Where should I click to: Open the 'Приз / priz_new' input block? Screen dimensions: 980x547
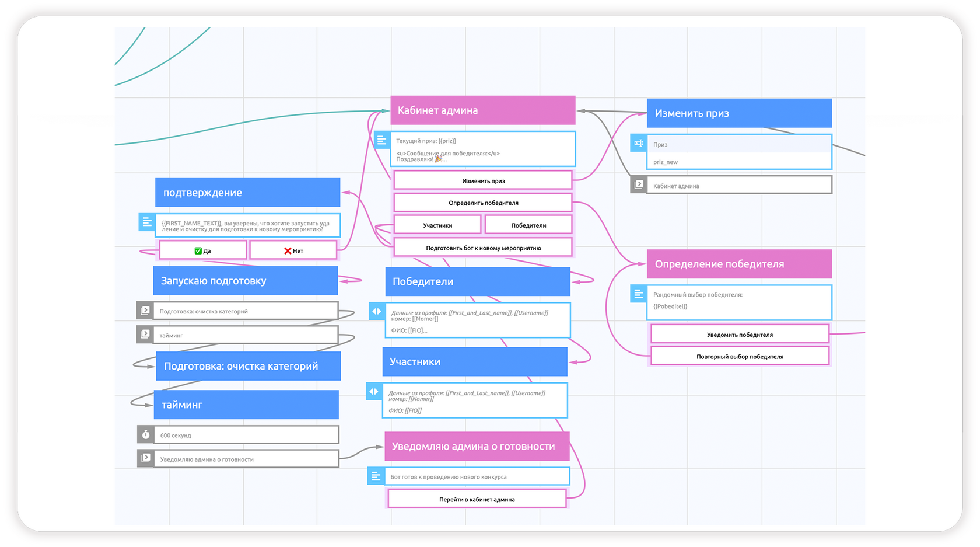[x=740, y=152]
